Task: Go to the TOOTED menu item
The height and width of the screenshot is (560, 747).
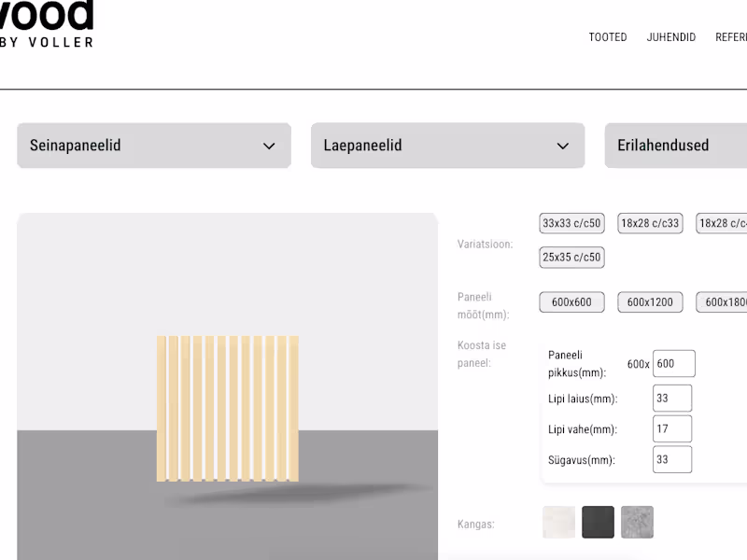Action: [608, 37]
